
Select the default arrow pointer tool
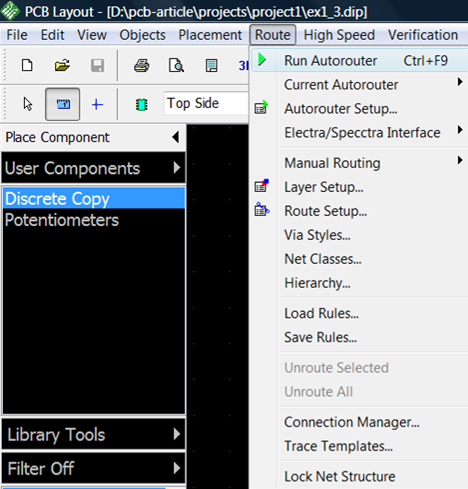[28, 104]
